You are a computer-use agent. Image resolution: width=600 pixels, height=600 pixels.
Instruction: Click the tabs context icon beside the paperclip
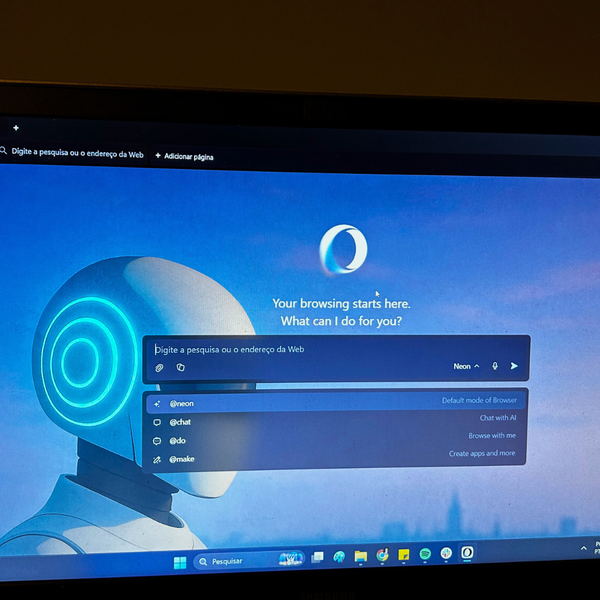[x=181, y=368]
